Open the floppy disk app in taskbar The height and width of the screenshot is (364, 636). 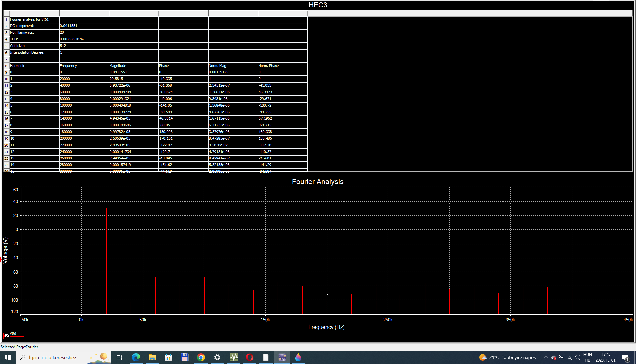pos(185,357)
